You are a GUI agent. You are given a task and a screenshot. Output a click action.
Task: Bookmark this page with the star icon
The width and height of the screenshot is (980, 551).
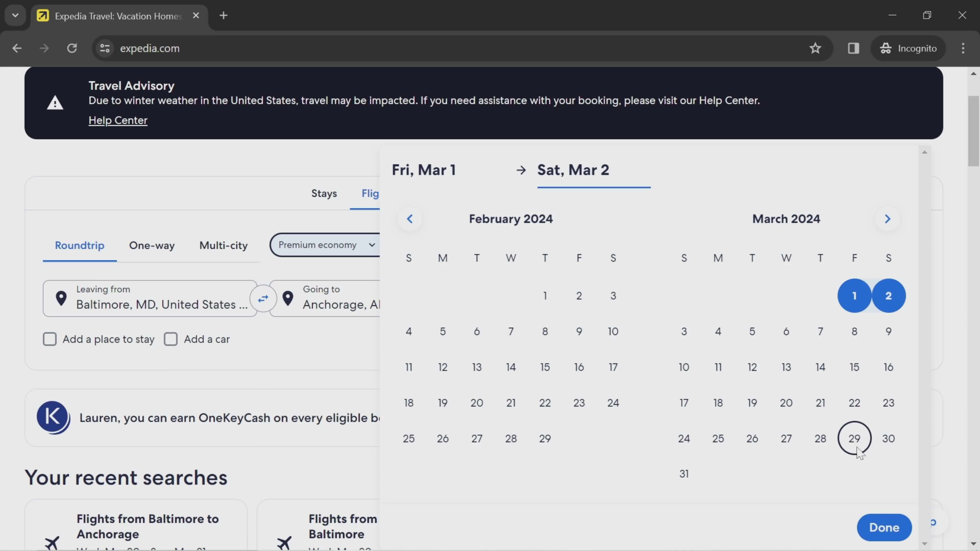point(815,48)
